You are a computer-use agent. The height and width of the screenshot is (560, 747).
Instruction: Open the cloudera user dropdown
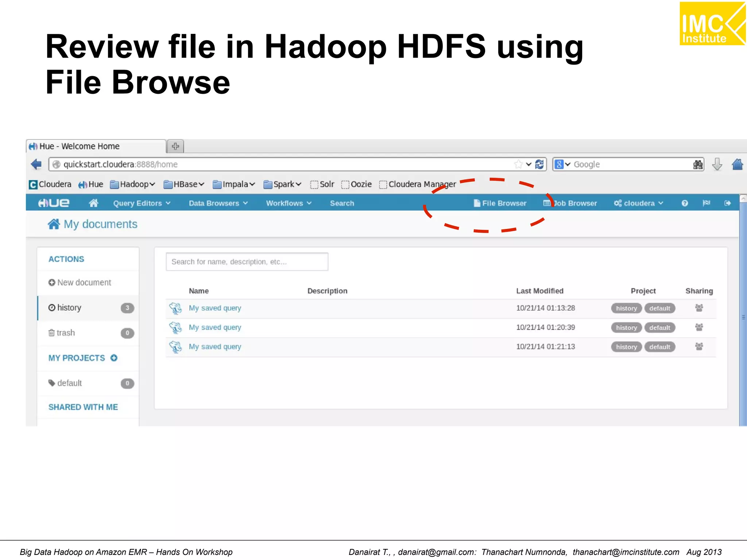[638, 203]
